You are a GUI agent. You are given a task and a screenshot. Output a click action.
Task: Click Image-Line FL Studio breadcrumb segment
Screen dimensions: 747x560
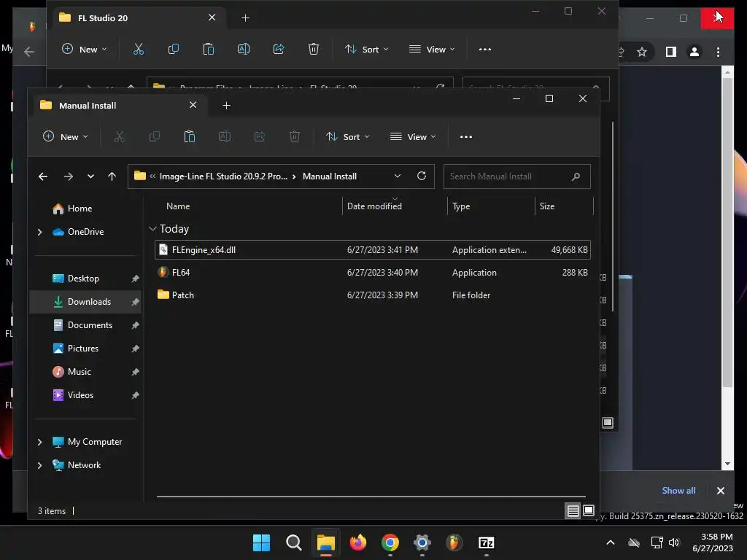pos(223,176)
